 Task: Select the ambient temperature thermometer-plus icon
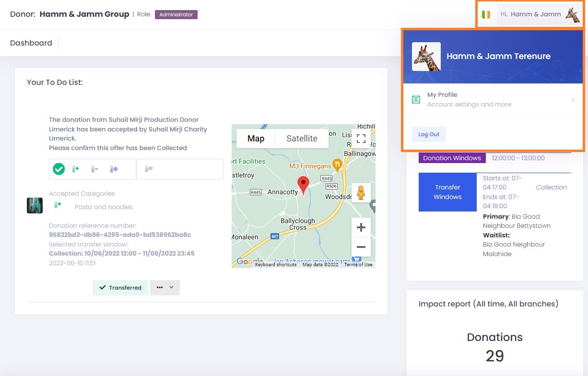click(x=75, y=169)
